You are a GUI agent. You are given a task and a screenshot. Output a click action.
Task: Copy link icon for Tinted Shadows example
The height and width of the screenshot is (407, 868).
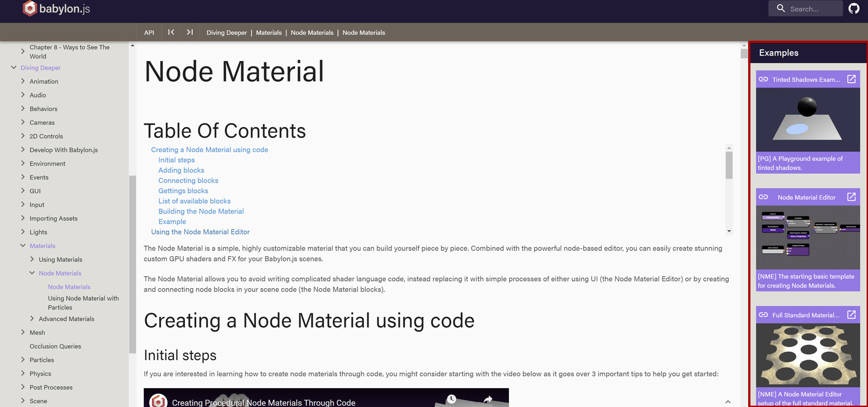763,79
